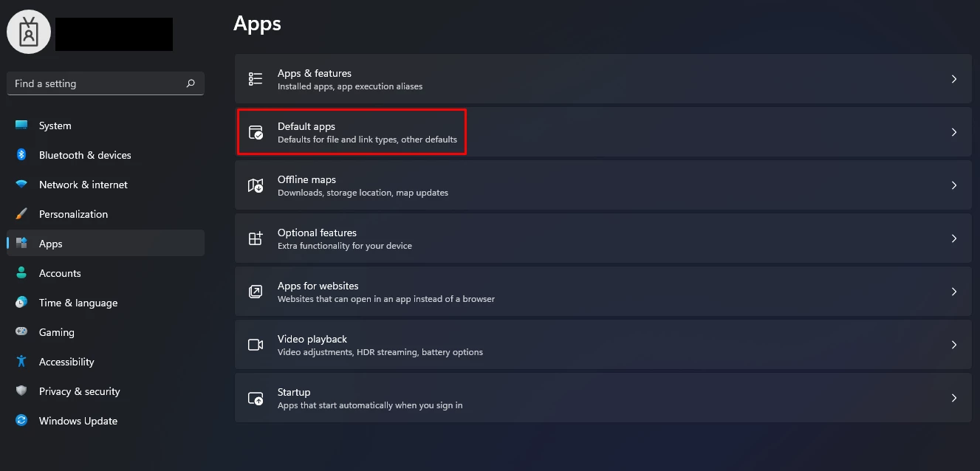Open Windows Update page

tap(106, 421)
